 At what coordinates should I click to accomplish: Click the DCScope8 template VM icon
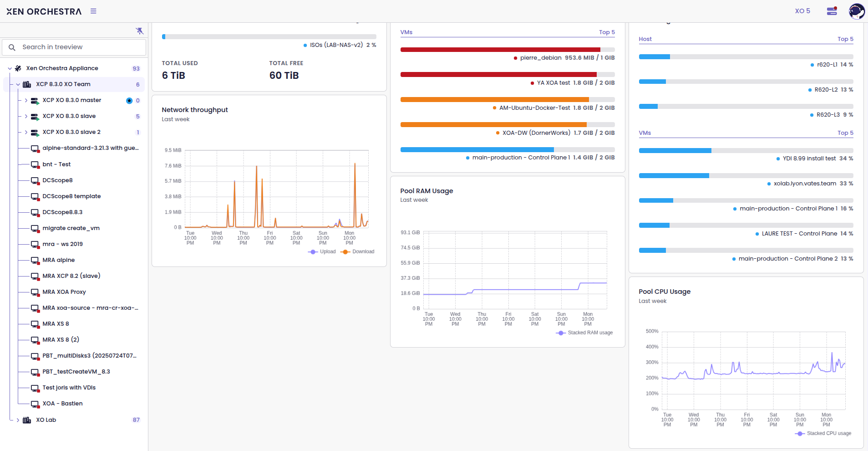pyautogui.click(x=35, y=196)
